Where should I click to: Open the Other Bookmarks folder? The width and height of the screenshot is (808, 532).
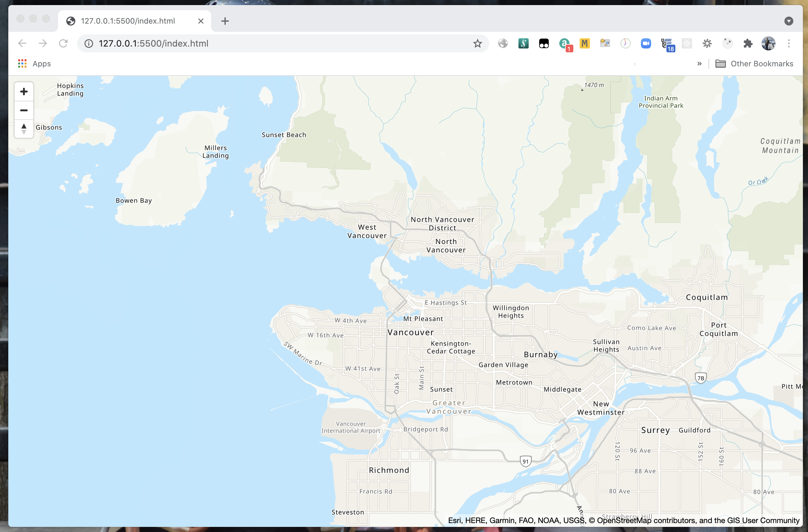tap(754, 64)
